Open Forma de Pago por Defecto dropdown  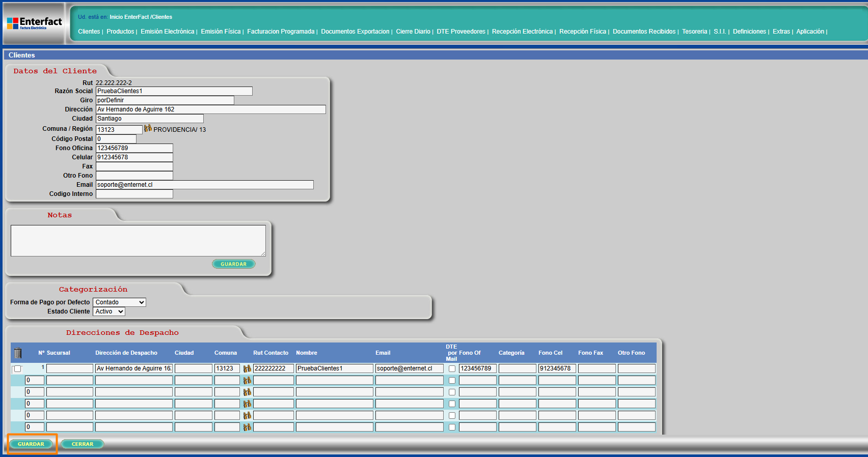click(x=119, y=302)
